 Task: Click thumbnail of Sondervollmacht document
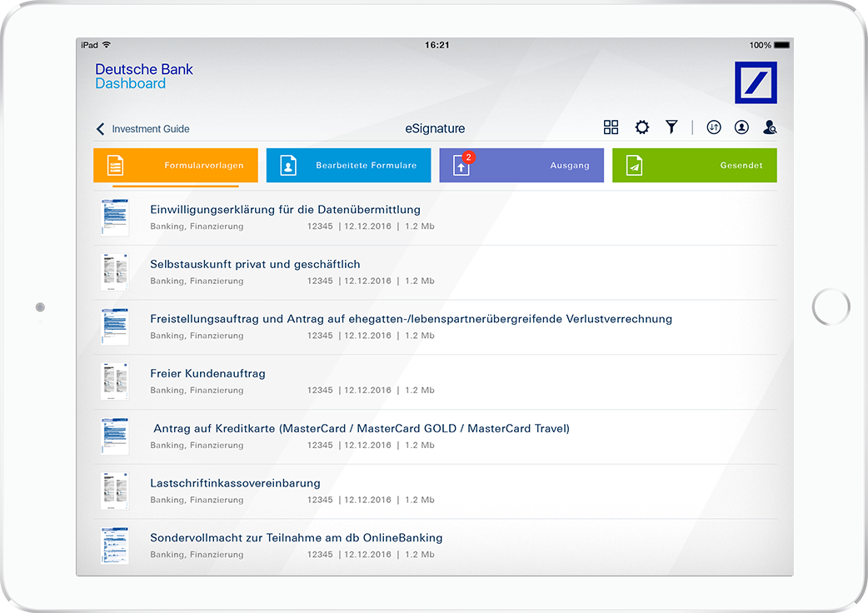pos(115,546)
